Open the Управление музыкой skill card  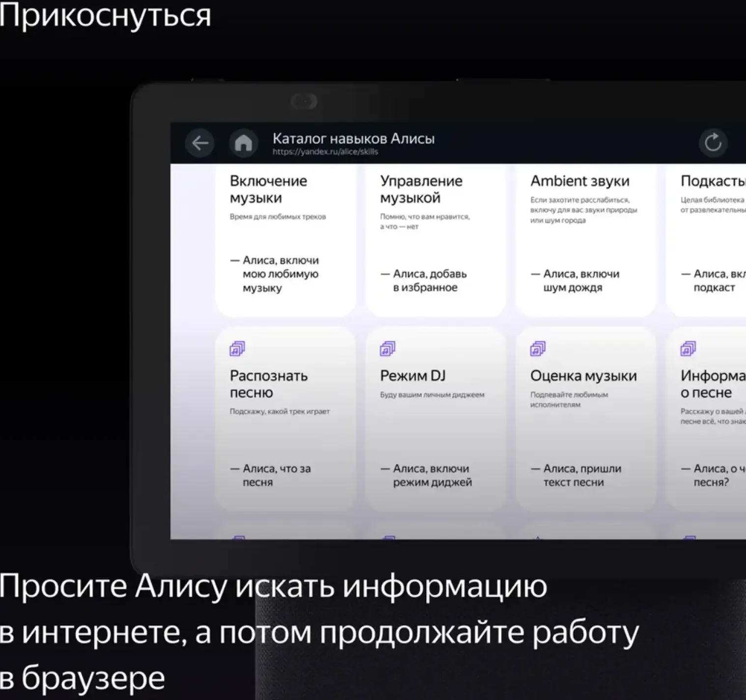(436, 241)
